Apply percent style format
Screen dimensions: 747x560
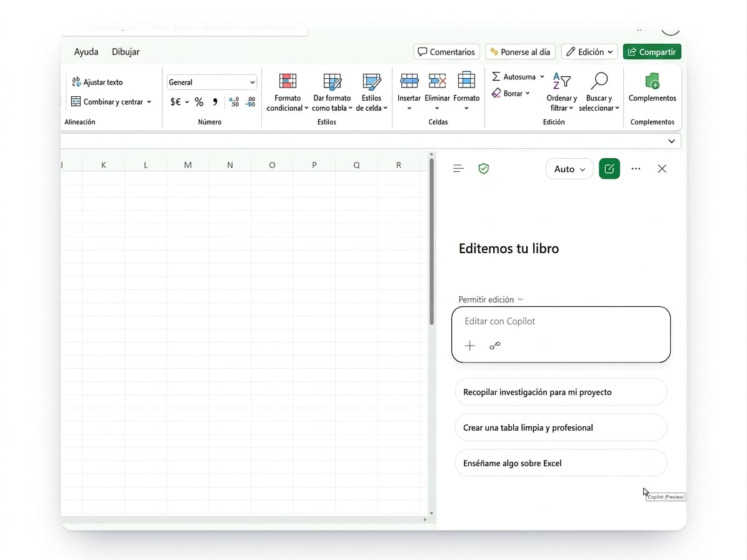pyautogui.click(x=199, y=102)
